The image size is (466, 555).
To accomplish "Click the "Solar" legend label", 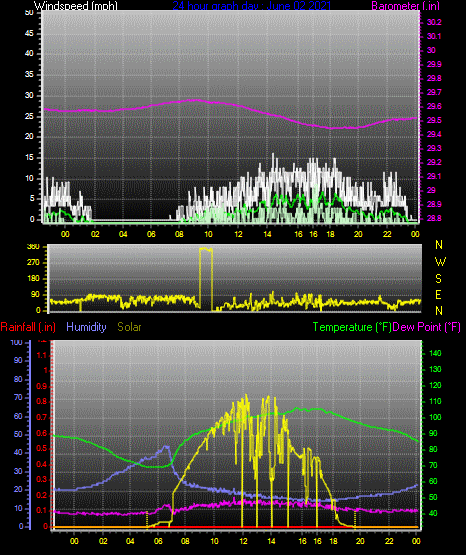I will (x=129, y=327).
